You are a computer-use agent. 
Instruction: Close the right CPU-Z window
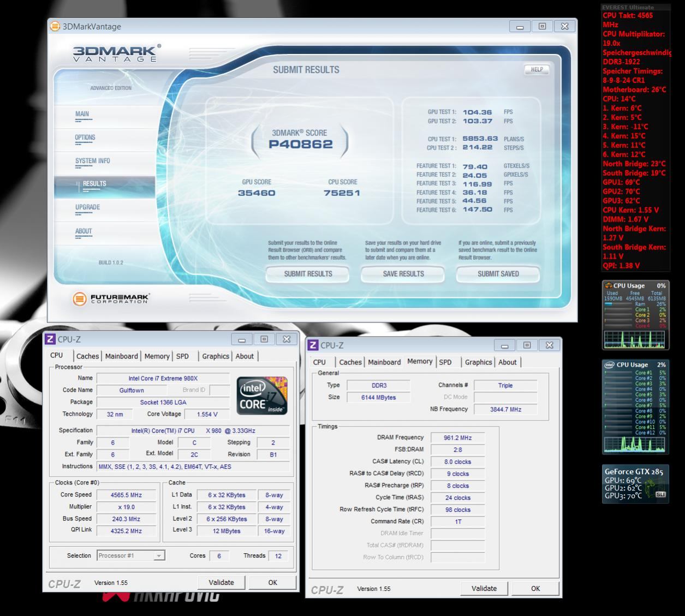(x=550, y=345)
